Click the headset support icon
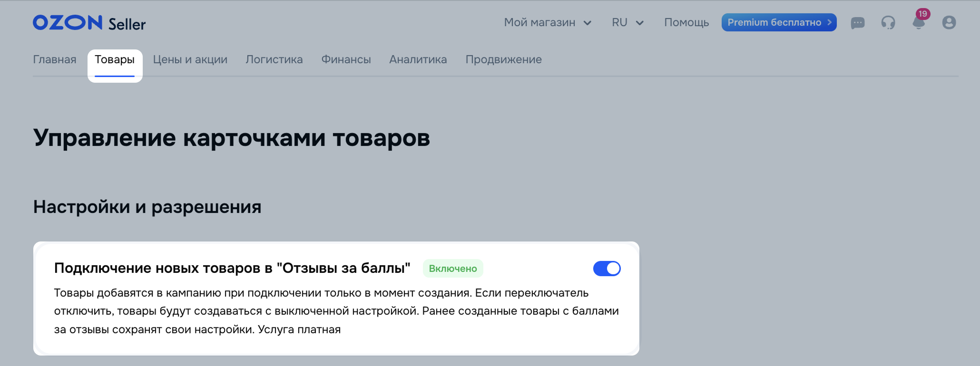980x366 pixels. click(x=888, y=23)
